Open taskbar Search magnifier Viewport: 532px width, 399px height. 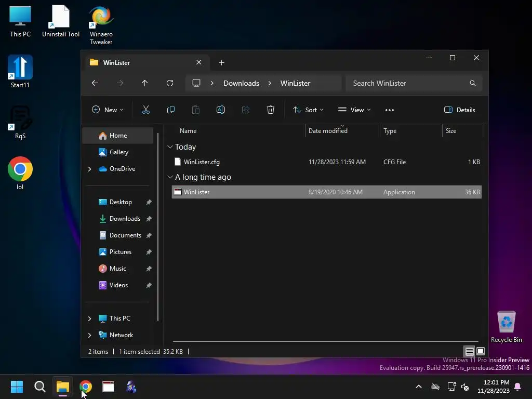(39, 387)
